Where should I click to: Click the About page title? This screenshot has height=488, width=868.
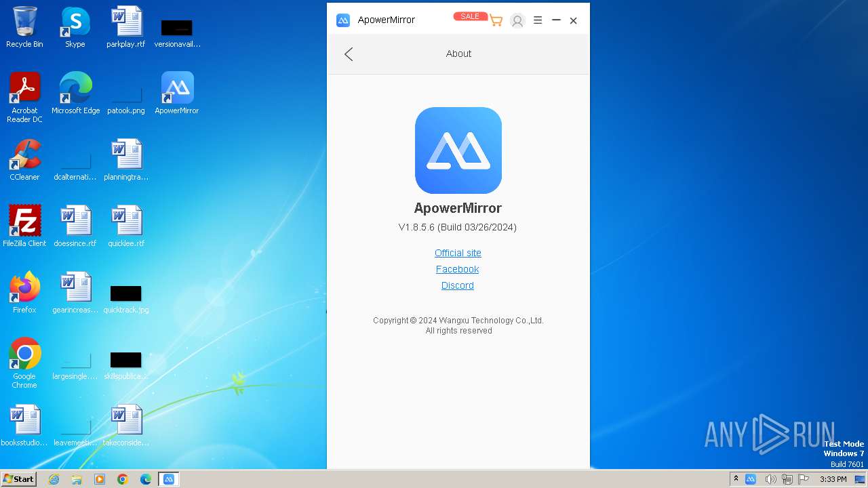click(458, 54)
